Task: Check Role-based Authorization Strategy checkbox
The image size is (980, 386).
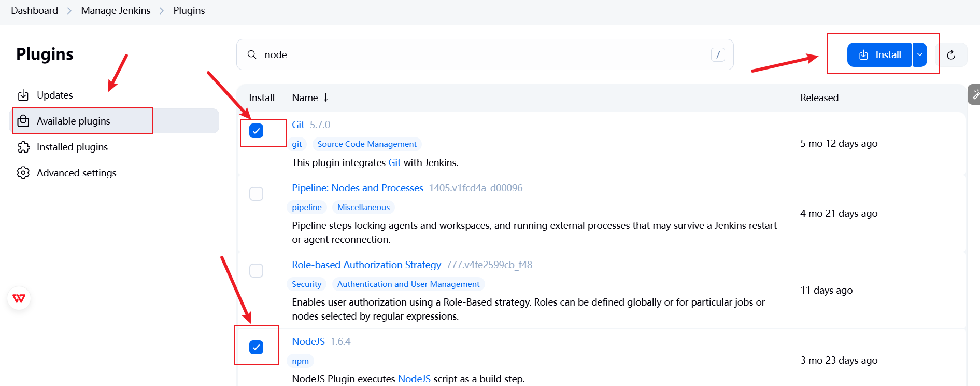Action: pos(256,270)
